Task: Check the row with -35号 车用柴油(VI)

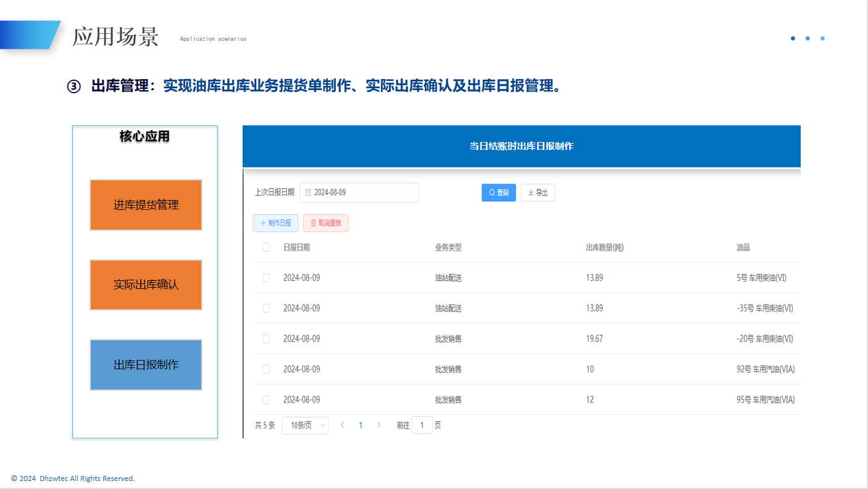Action: [x=266, y=308]
